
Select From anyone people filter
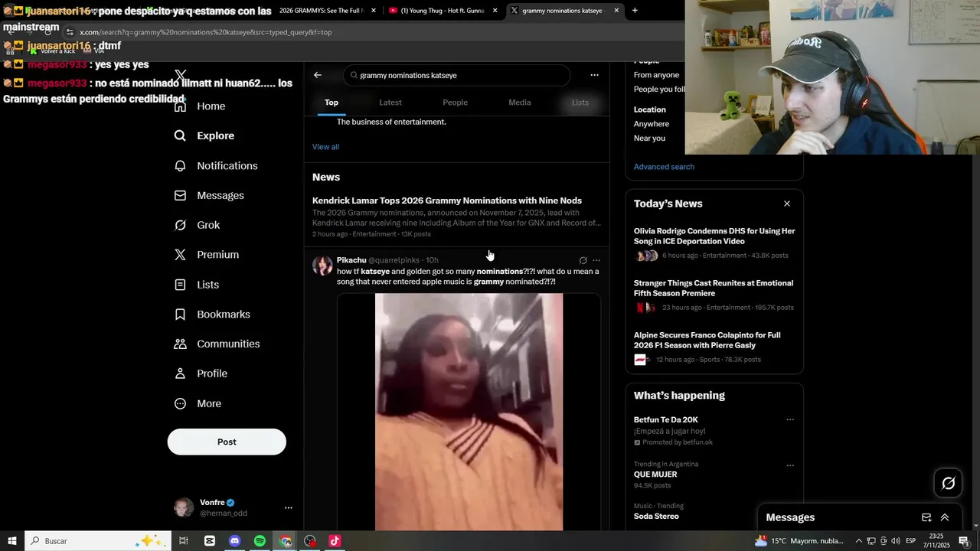click(x=656, y=75)
